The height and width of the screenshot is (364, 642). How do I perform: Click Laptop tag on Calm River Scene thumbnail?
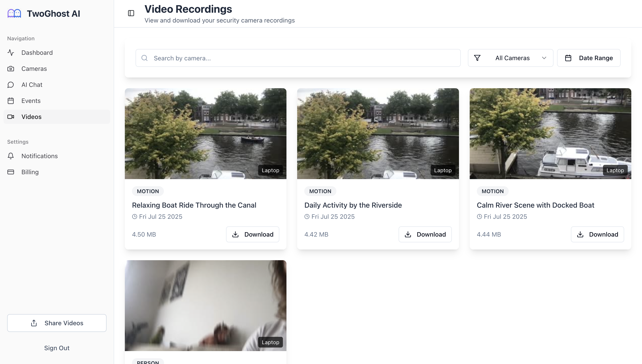coord(615,170)
